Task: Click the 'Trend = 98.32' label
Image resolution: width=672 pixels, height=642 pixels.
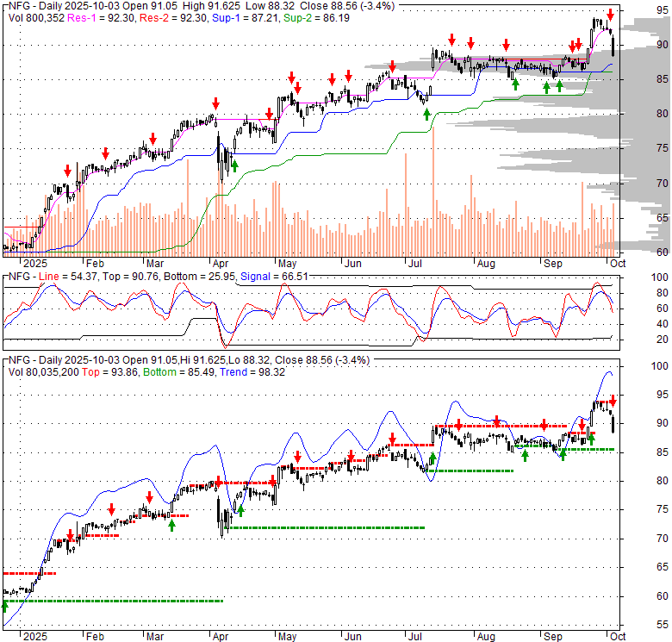Action: pyautogui.click(x=252, y=372)
